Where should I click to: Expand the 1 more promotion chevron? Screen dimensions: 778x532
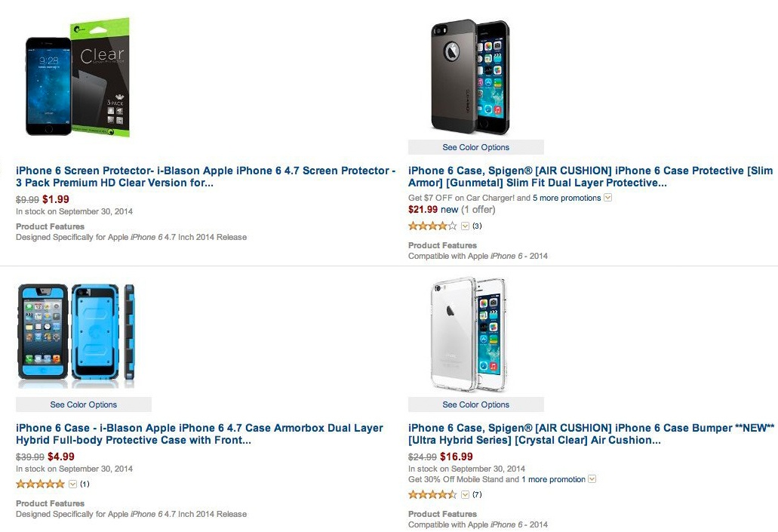[x=591, y=479]
